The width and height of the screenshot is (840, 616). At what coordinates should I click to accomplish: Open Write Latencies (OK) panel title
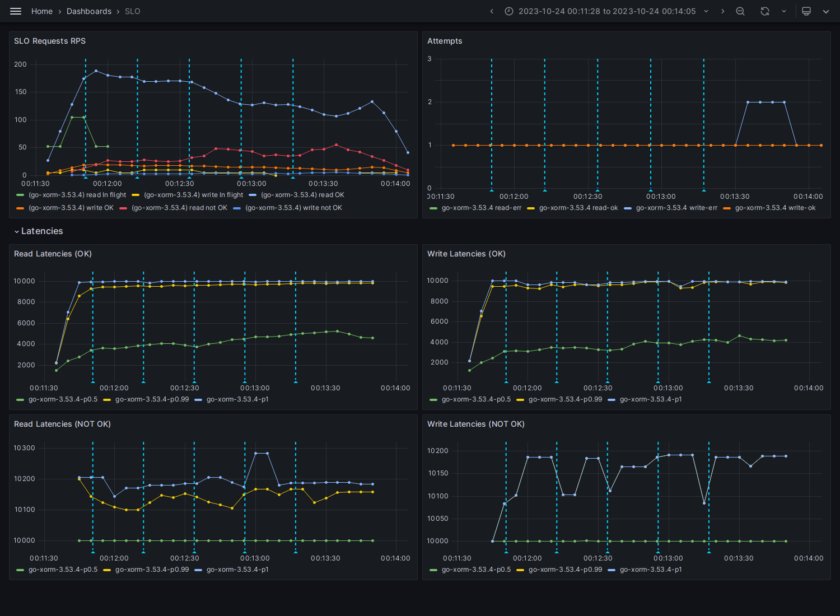tap(466, 254)
